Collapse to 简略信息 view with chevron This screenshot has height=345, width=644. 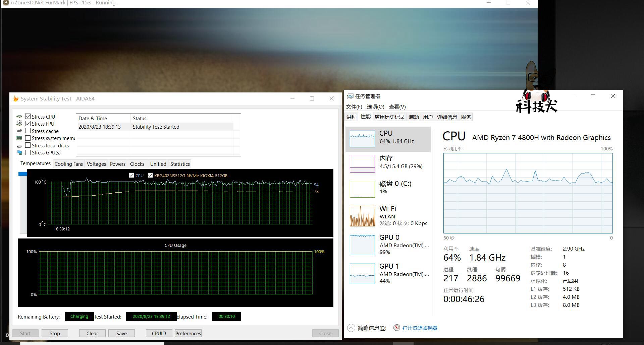(x=351, y=328)
